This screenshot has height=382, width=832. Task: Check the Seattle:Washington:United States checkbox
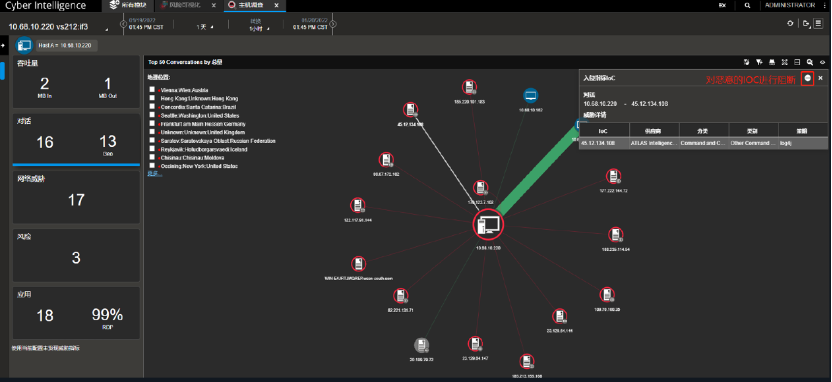click(152, 115)
